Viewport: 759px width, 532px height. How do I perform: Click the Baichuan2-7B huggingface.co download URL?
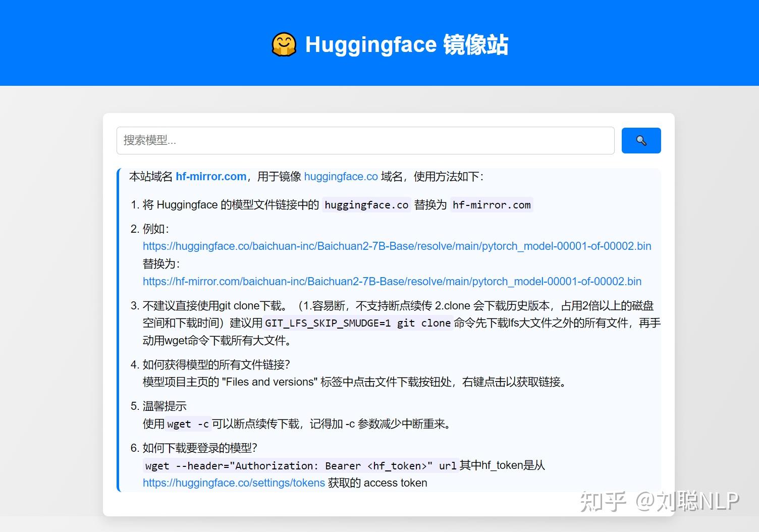397,246
